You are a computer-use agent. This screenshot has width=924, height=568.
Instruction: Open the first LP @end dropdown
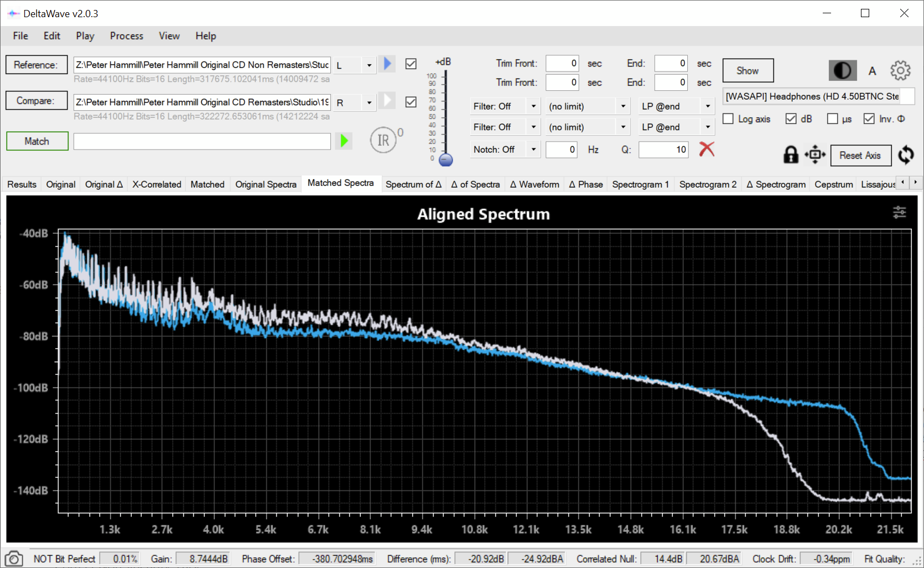click(676, 106)
